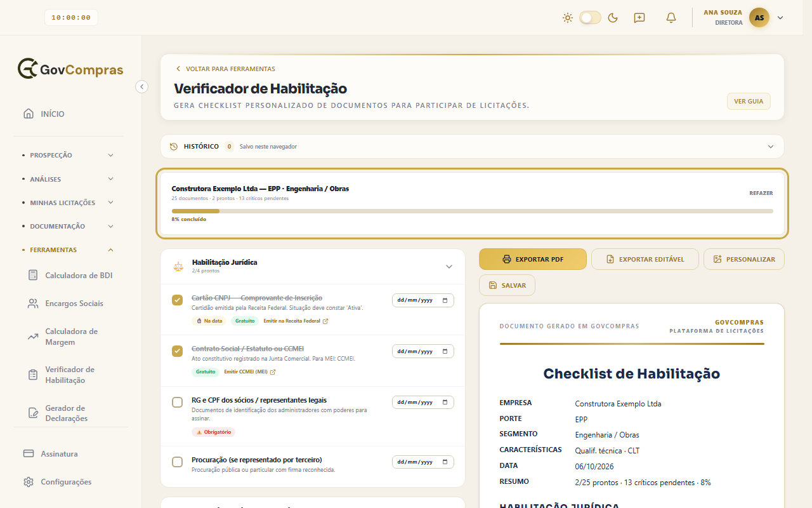This screenshot has width=812, height=508.
Task: Open calendar picker for Contrato Social date
Action: tap(445, 351)
